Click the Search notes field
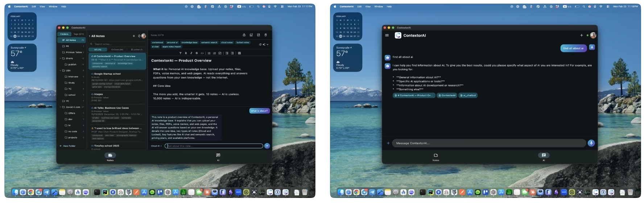This screenshot has width=644, height=203. tap(118, 44)
